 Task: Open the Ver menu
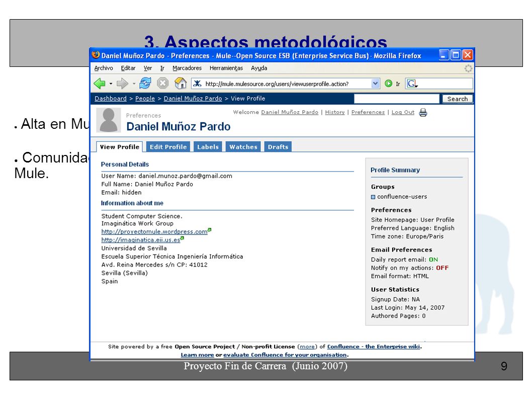(148, 68)
